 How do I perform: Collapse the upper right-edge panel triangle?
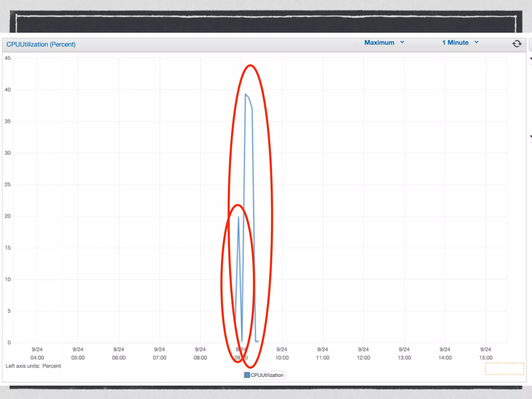point(530,59)
